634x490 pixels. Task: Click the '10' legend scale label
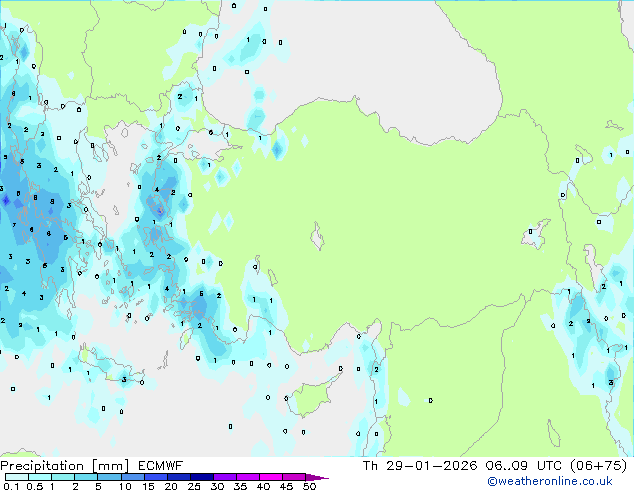coord(125,486)
